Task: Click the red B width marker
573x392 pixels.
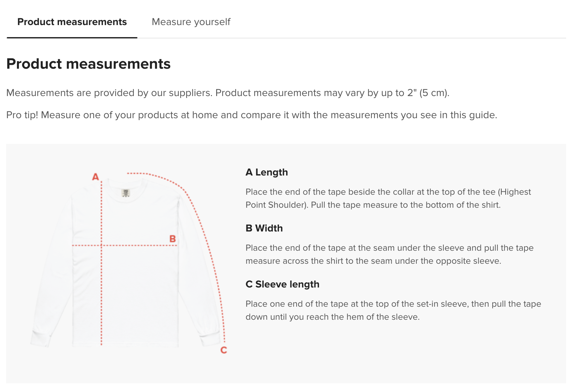Action: pos(173,239)
